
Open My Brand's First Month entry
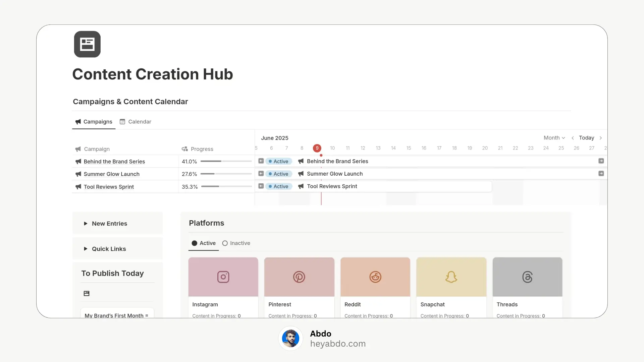[116, 316]
